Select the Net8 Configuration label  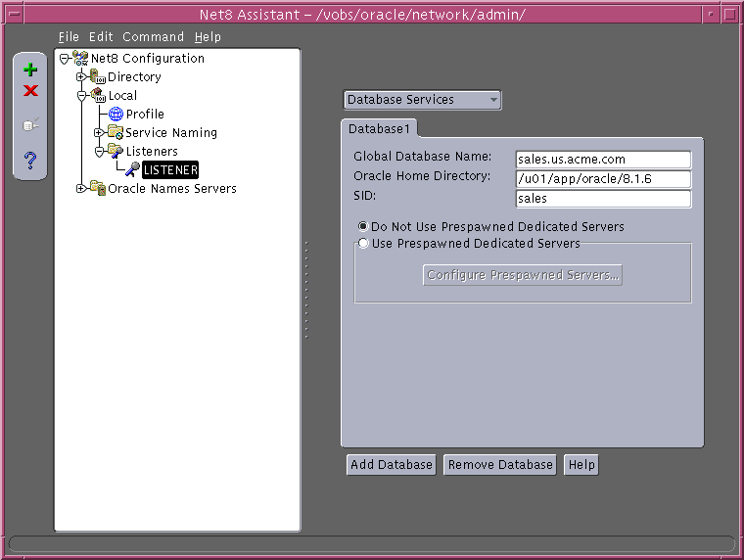pos(148,59)
